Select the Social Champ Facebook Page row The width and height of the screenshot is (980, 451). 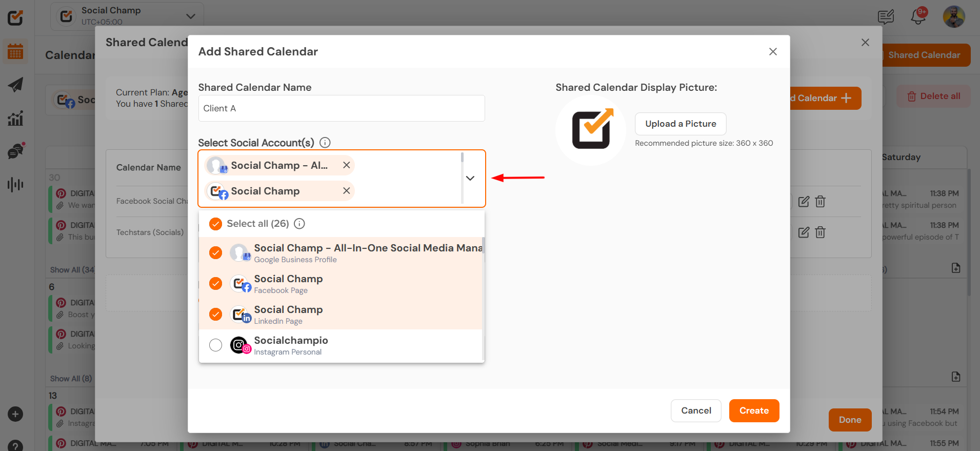click(341, 283)
